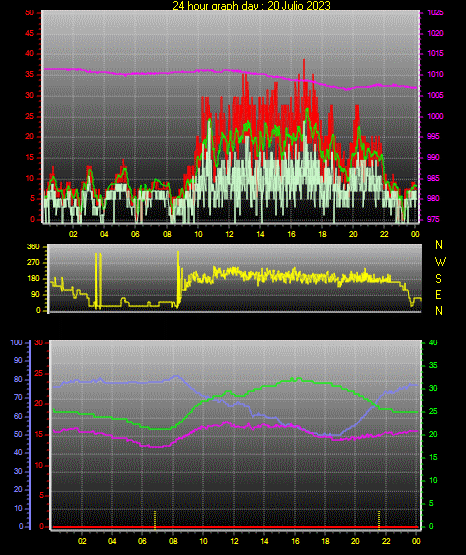Click the magenta 995 pressure axis label

coord(433,136)
